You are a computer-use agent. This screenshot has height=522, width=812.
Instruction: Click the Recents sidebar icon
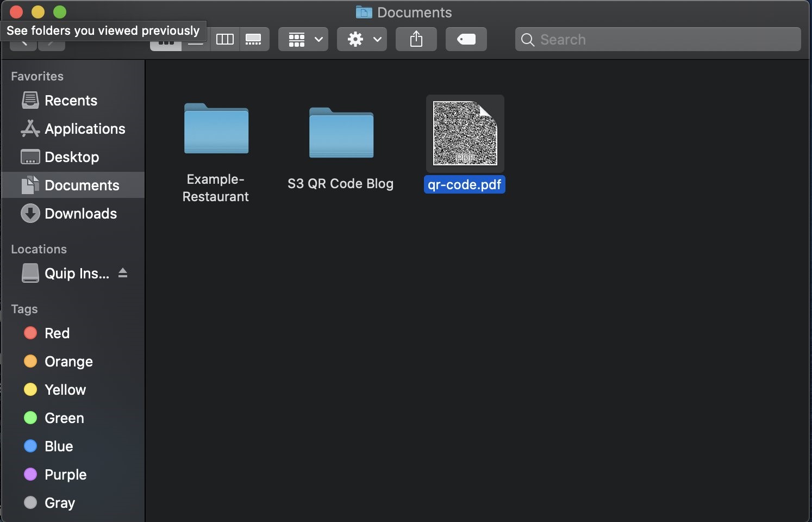30,101
